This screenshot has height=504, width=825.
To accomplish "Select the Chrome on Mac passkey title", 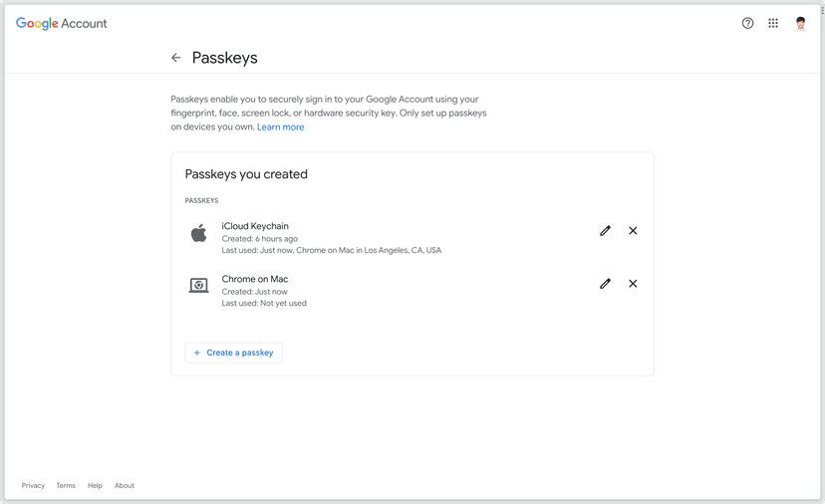I will tap(255, 279).
